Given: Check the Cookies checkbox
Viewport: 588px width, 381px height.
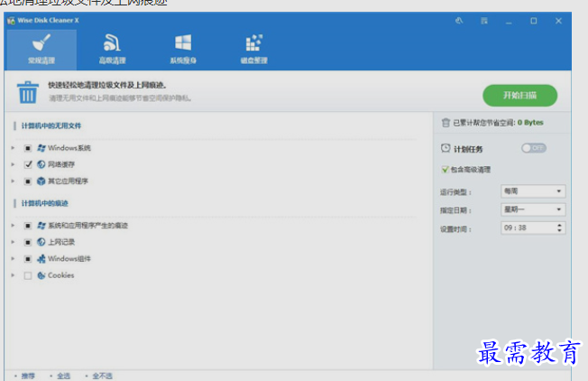Looking at the screenshot, I should pyautogui.click(x=28, y=275).
